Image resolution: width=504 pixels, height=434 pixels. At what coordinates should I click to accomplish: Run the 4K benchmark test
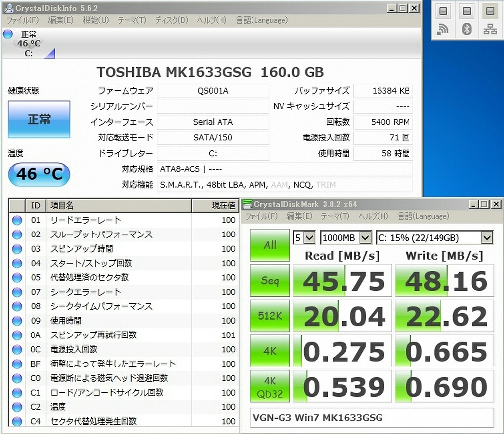click(270, 351)
